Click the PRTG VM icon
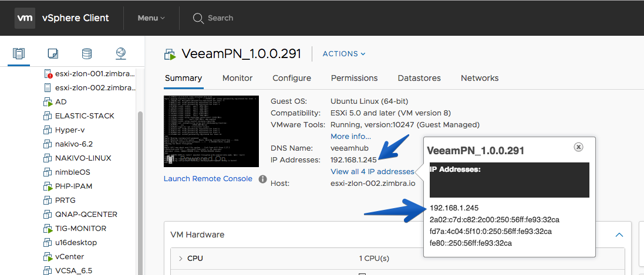This screenshot has height=275, width=644. tap(47, 201)
